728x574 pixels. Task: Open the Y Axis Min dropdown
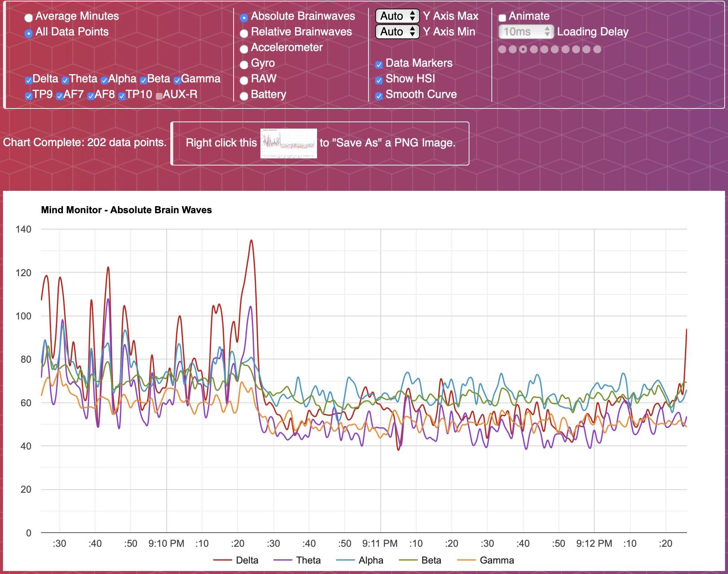[x=398, y=32]
